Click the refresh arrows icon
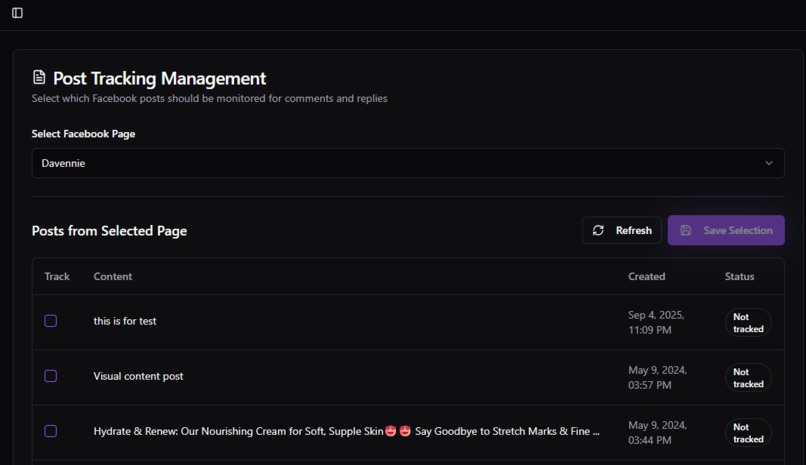 (598, 230)
